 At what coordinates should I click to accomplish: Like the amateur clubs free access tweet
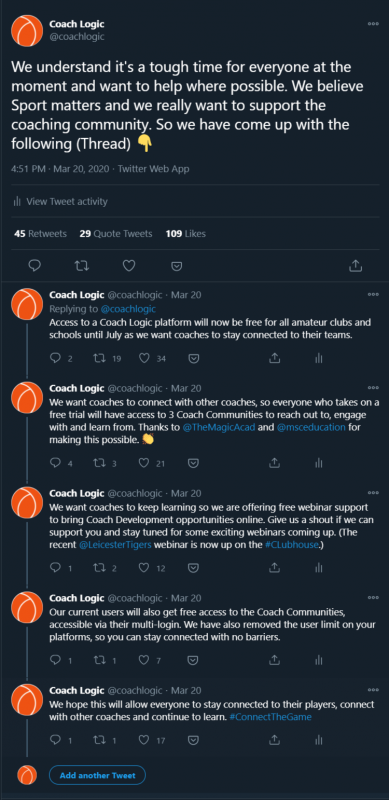pos(144,359)
